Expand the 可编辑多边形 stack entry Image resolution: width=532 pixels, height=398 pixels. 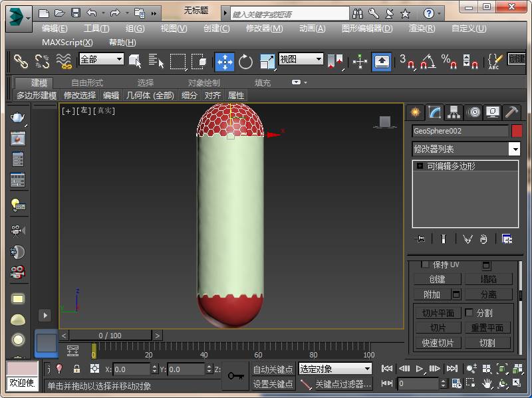[x=420, y=165]
